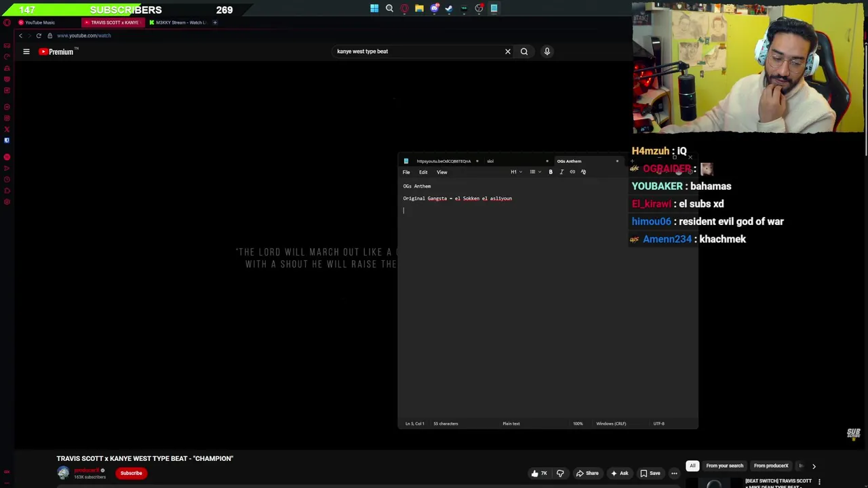
Task: Select TRAVIS SCOTT x KANYE browser tab
Action: pos(115,22)
